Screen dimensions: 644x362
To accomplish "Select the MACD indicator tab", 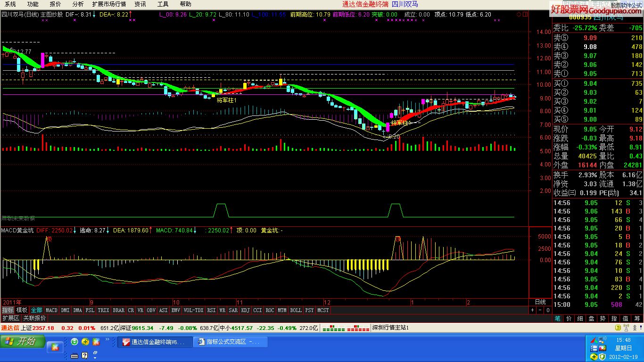I will [x=51, y=310].
